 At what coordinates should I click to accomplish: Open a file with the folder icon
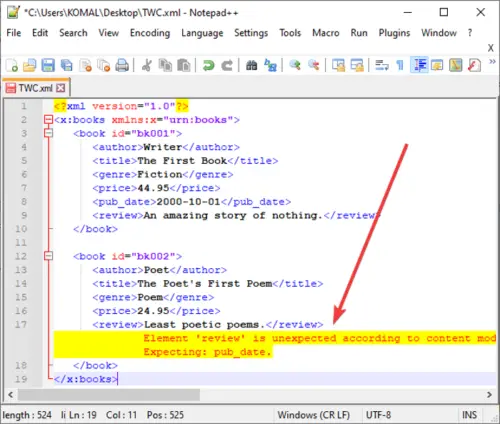(x=30, y=65)
